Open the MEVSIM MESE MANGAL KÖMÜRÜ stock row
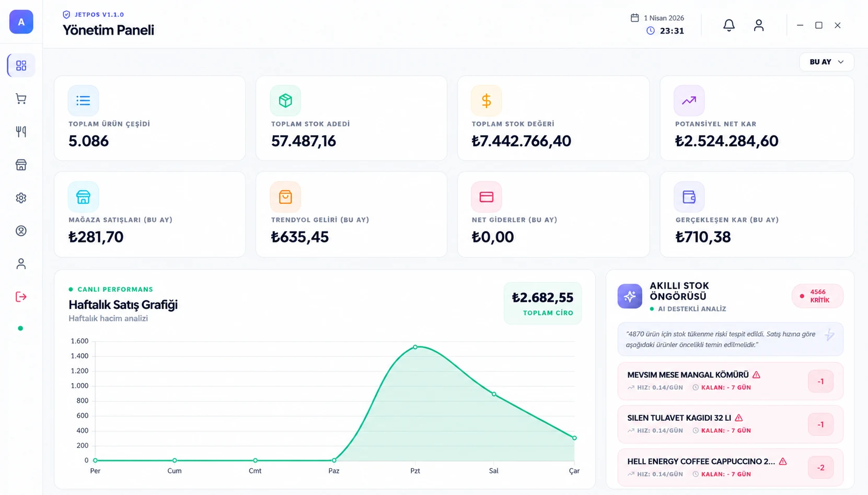 click(x=730, y=381)
